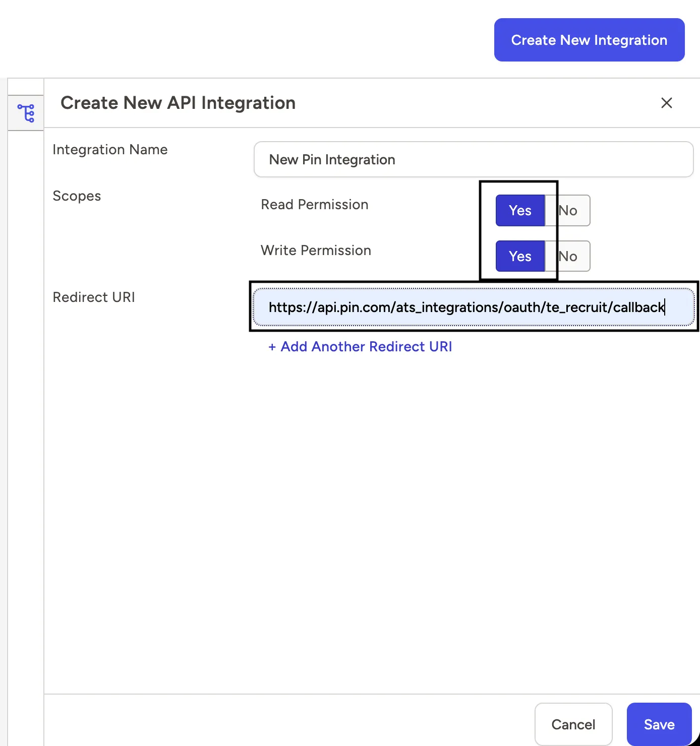Image resolution: width=700 pixels, height=746 pixels.
Task: Click the Create New Integration button
Action: point(589,40)
